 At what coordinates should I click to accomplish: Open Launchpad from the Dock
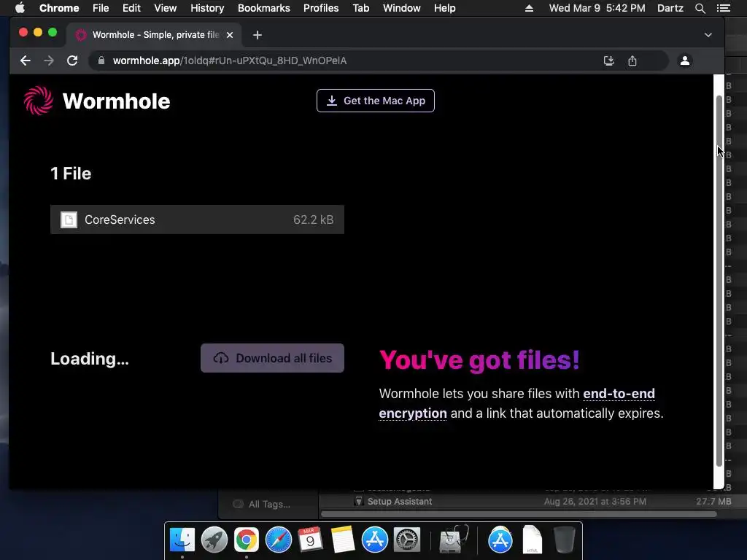coord(214,540)
